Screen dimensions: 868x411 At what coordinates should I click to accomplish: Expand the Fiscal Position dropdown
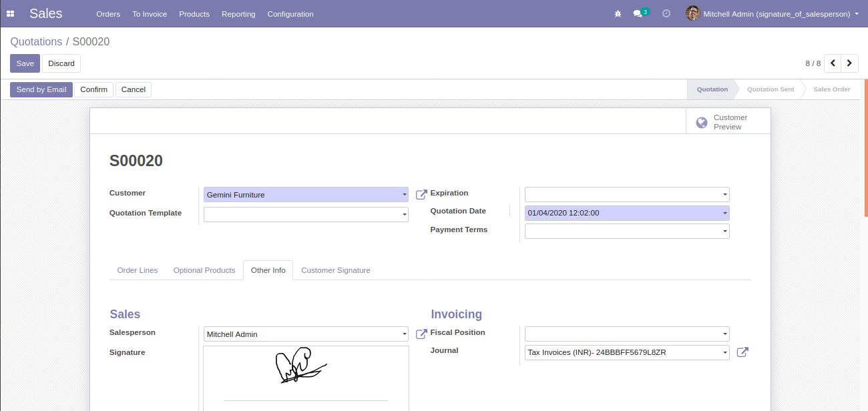(x=627, y=334)
